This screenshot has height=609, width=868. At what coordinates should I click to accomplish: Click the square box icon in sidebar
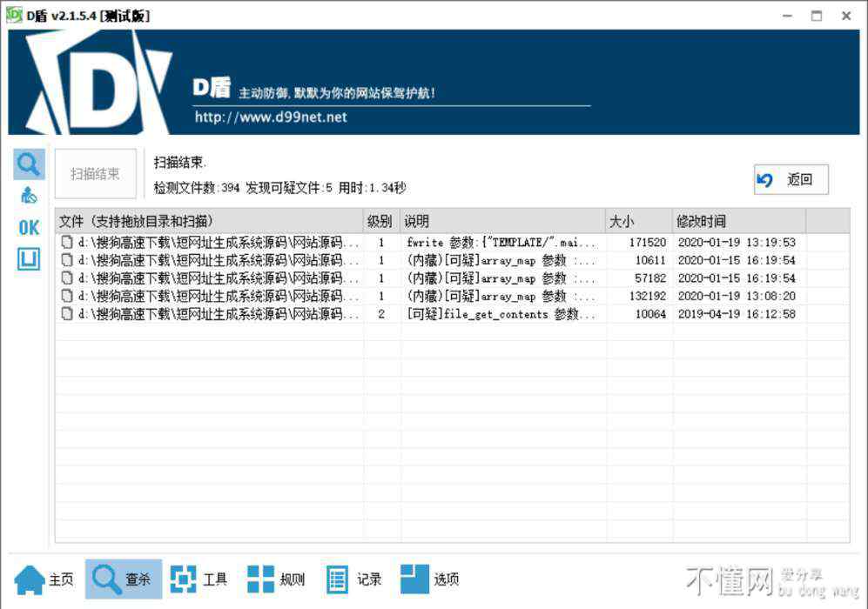click(29, 259)
